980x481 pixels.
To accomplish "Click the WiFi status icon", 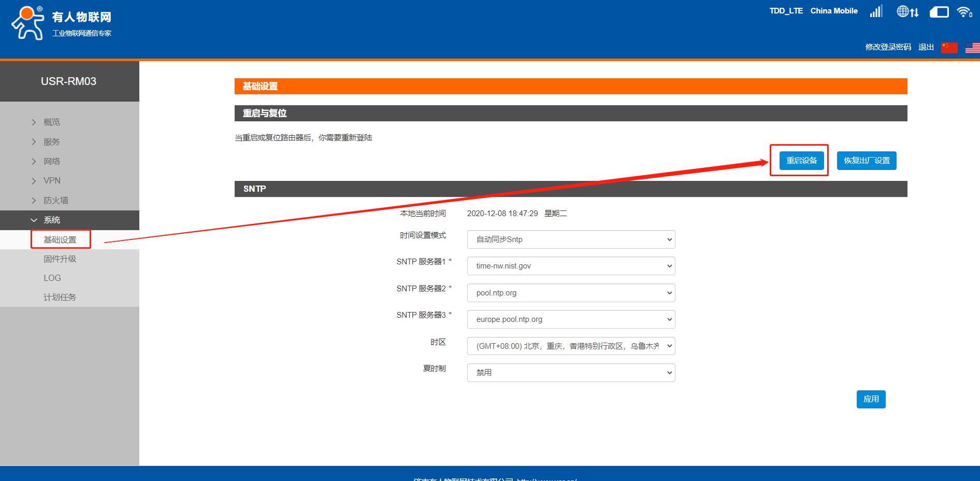I will point(964,12).
